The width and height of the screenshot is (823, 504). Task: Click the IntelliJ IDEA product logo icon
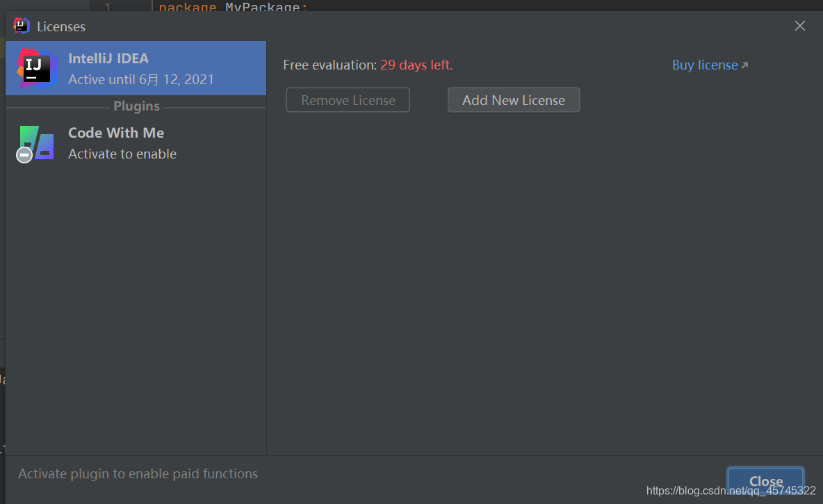36,68
